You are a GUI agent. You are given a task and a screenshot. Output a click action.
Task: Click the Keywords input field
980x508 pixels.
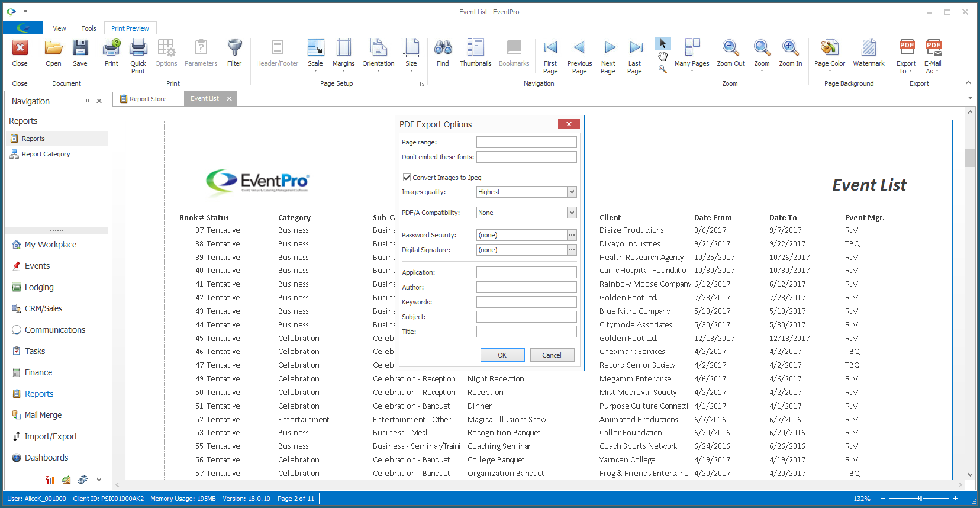(527, 302)
